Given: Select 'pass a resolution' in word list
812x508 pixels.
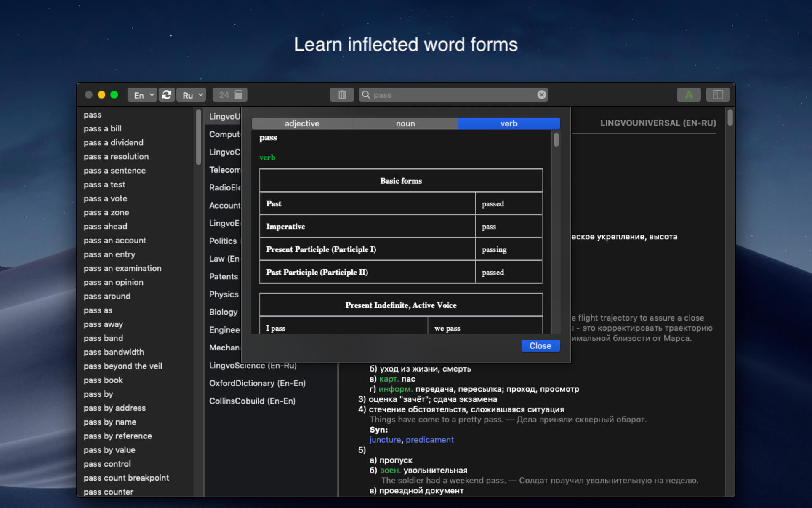Looking at the screenshot, I should pos(116,157).
